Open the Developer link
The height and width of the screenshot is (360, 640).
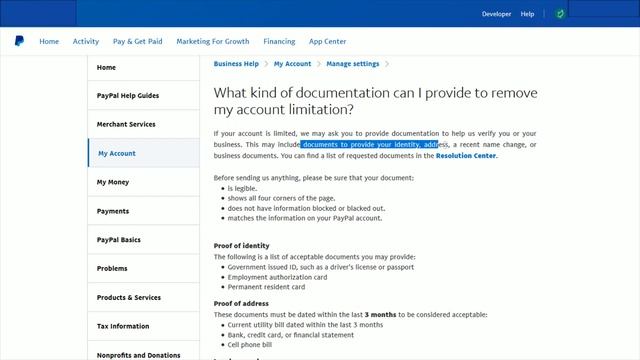coord(496,14)
